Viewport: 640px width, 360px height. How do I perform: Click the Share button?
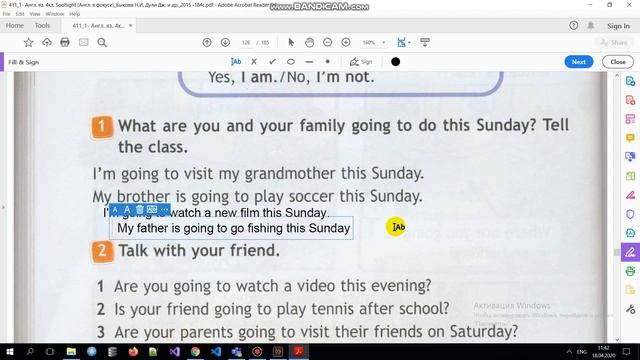coord(614,42)
